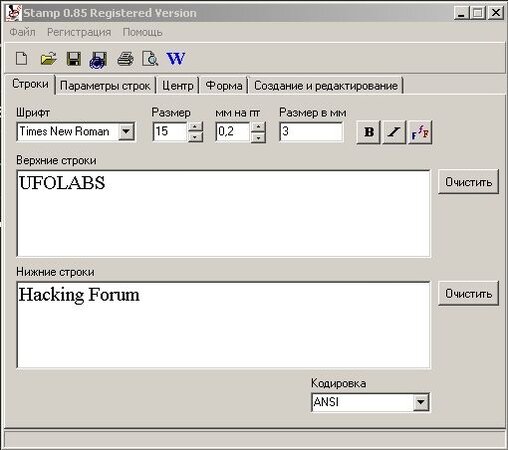Toggle bold text formatting
Viewport: 508px width, 450px height.
point(368,132)
